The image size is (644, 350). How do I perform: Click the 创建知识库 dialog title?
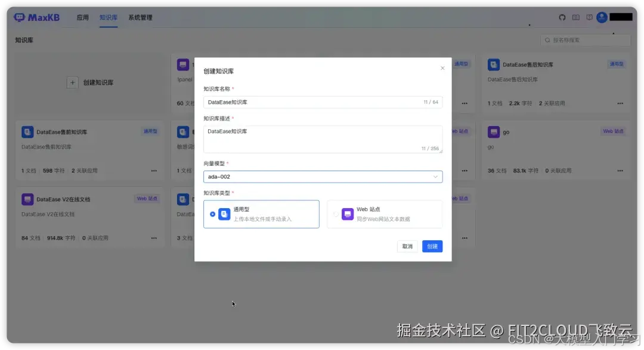click(218, 71)
